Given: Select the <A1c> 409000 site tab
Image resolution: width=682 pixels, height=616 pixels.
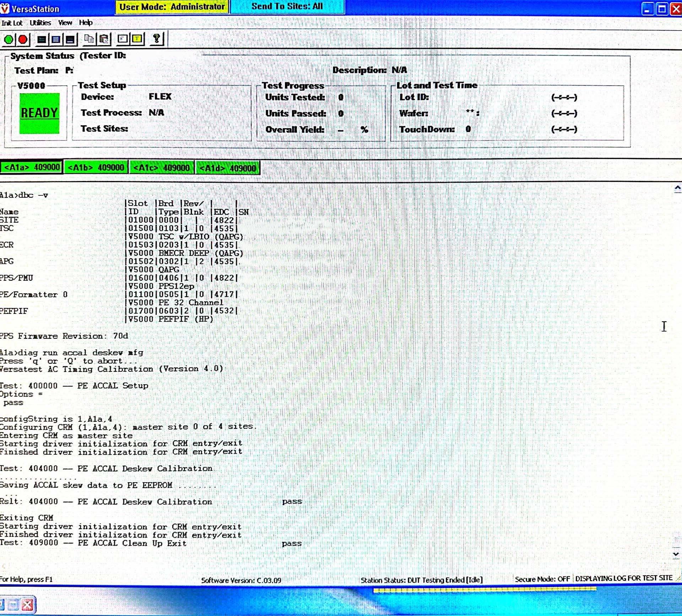Looking at the screenshot, I should [162, 168].
